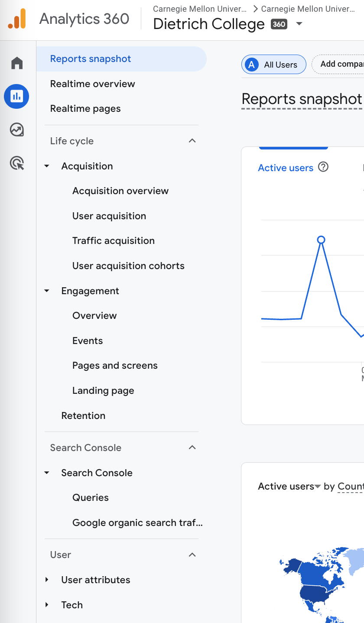Open User acquisition cohorts report
The image size is (364, 623).
[128, 266]
